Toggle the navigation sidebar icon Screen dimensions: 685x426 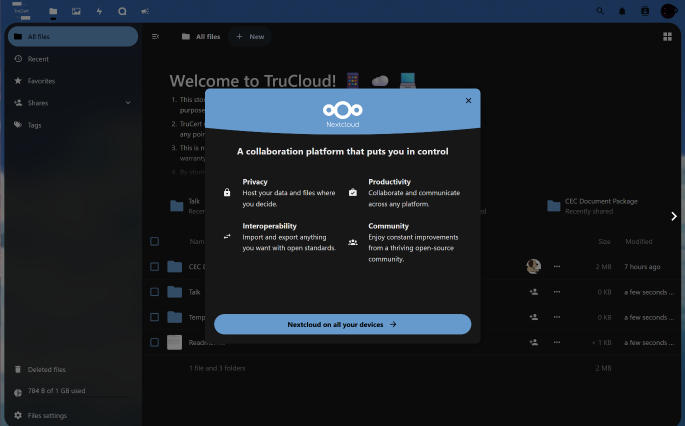156,37
